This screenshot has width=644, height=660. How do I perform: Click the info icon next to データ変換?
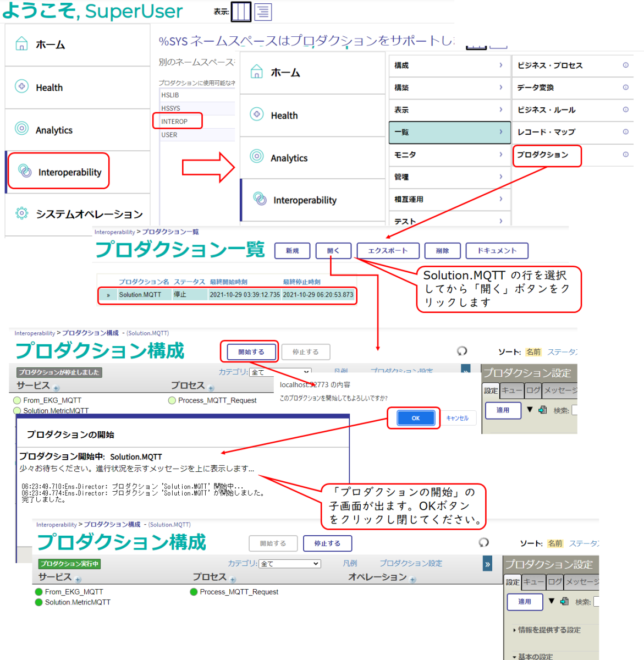[625, 87]
